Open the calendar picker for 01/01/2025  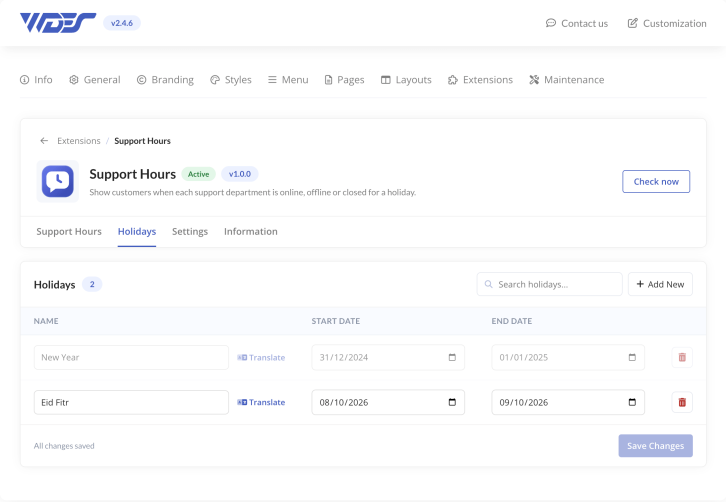[632, 358]
